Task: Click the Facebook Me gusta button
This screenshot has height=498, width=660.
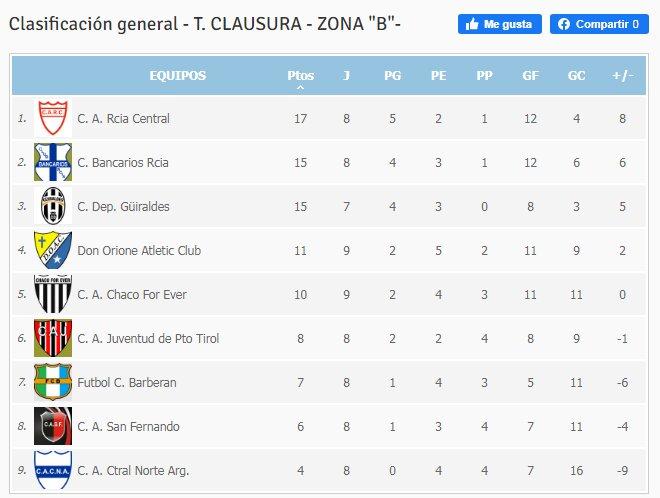Action: coord(500,24)
